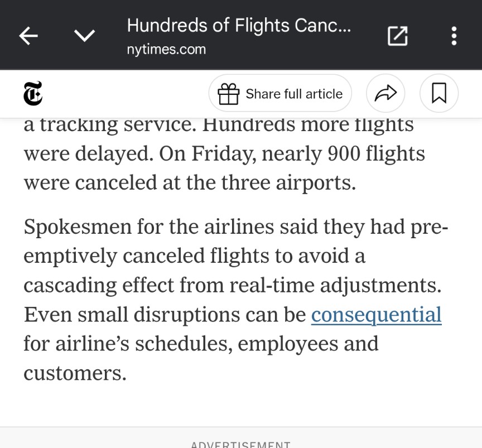Go back using the left arrow
Image resolution: width=482 pixels, height=448 pixels.
pos(29,36)
